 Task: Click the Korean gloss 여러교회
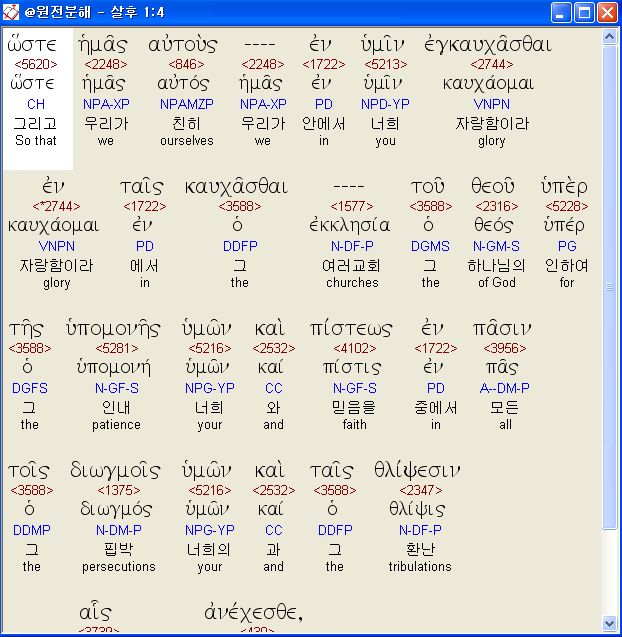click(x=351, y=266)
